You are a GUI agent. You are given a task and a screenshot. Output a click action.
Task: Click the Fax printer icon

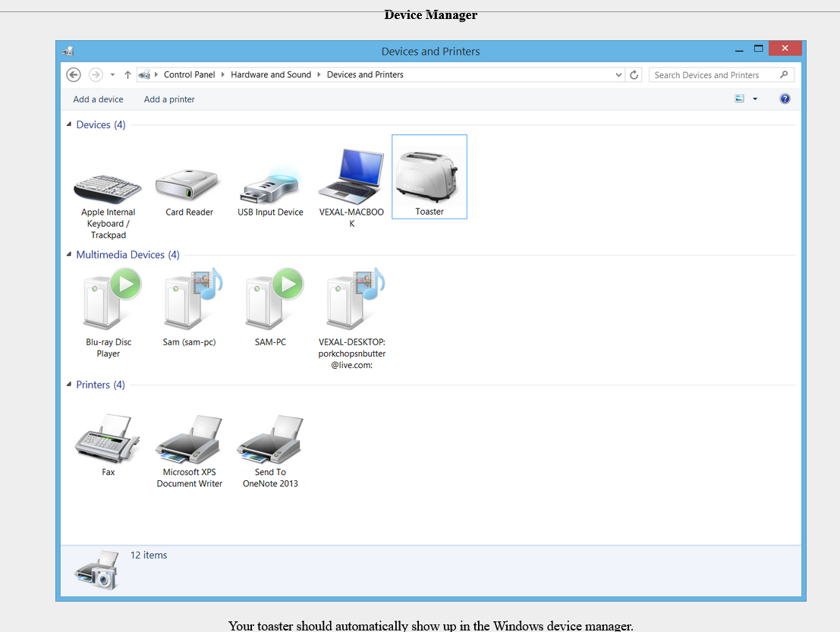[108, 439]
